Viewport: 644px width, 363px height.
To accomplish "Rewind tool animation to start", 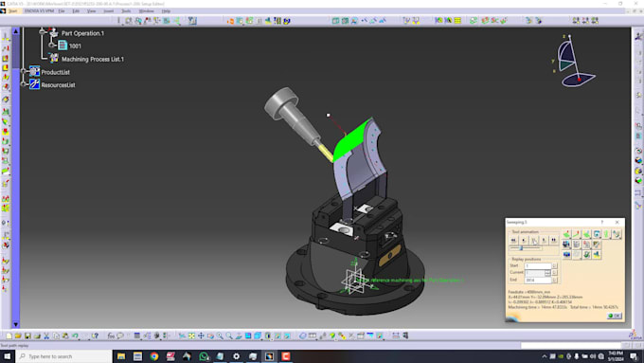I will pos(513,240).
